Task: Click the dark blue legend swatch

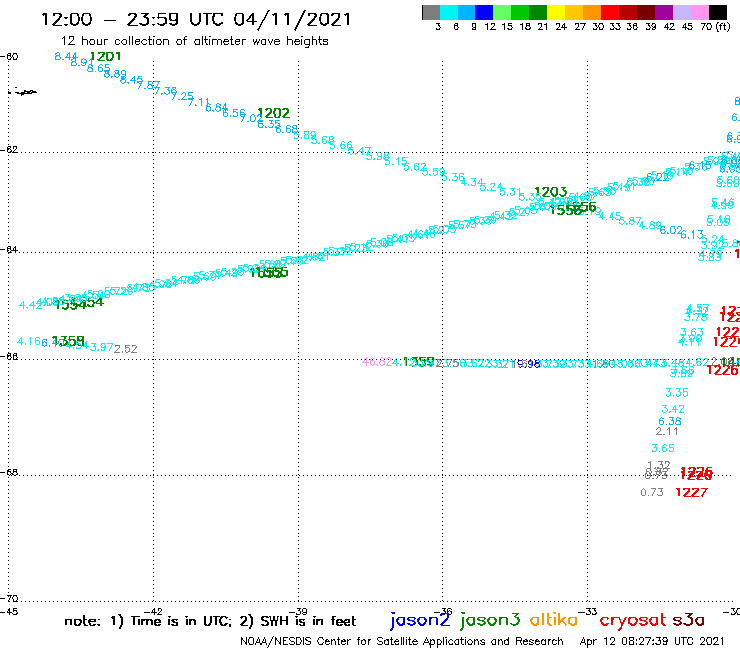Action: 484,13
